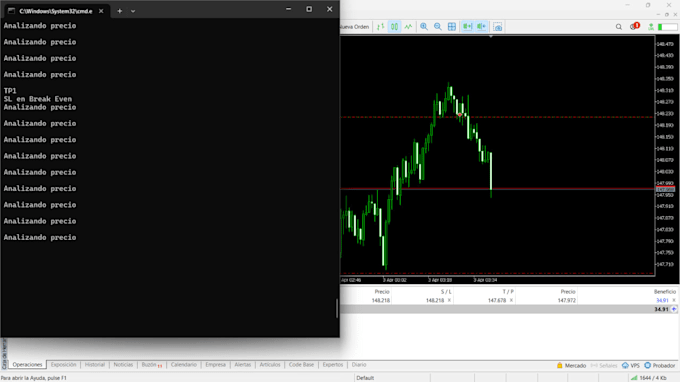
Task: Click the 'TP1' line in terminal output
Action: click(x=10, y=91)
